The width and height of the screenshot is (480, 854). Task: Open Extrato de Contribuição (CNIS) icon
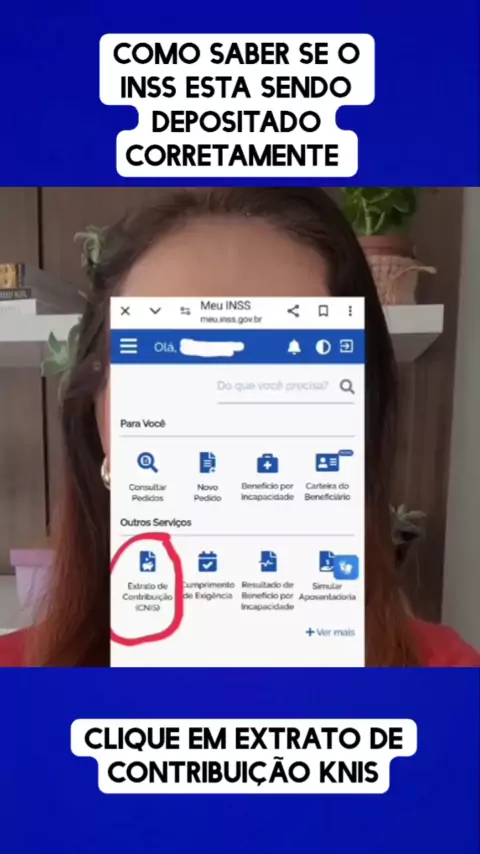tap(148, 561)
